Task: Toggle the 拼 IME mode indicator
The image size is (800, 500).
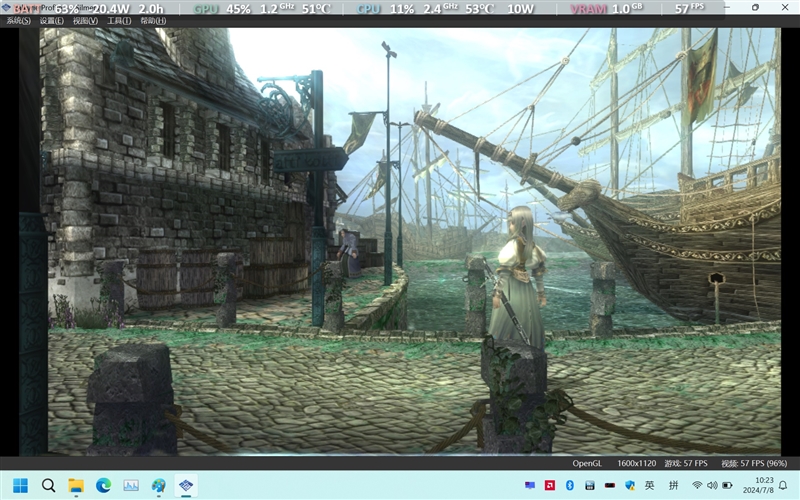Action: tap(673, 485)
